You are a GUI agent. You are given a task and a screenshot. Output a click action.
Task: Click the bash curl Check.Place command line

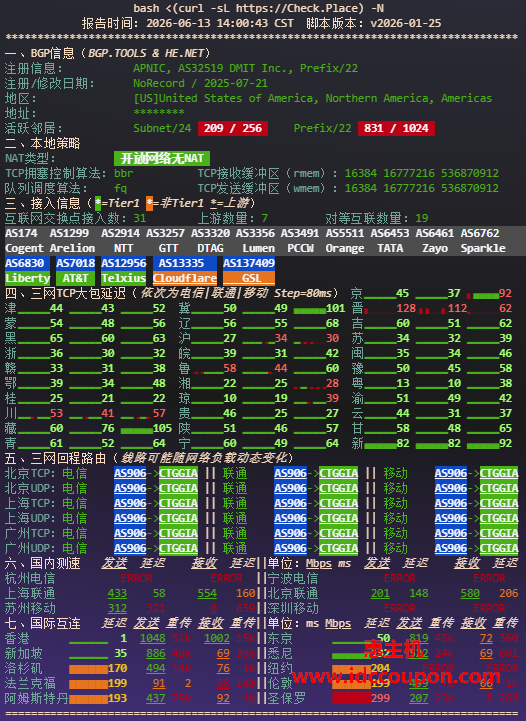coord(258,8)
